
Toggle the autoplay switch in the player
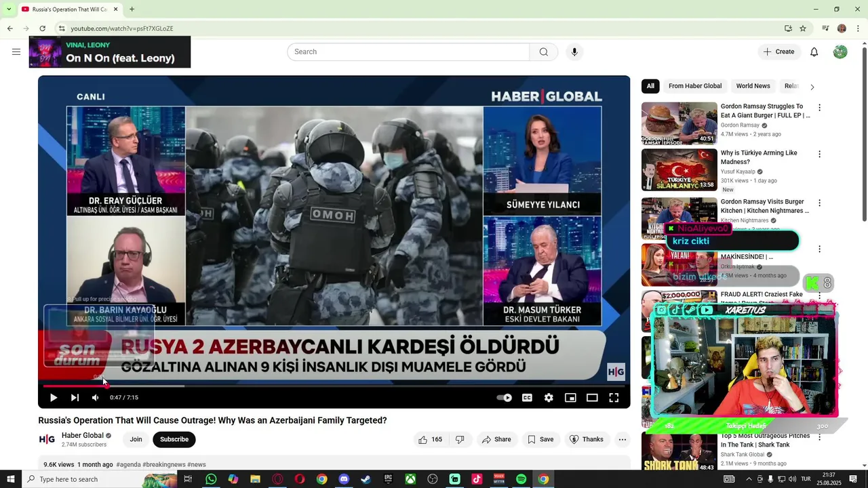coord(504,398)
